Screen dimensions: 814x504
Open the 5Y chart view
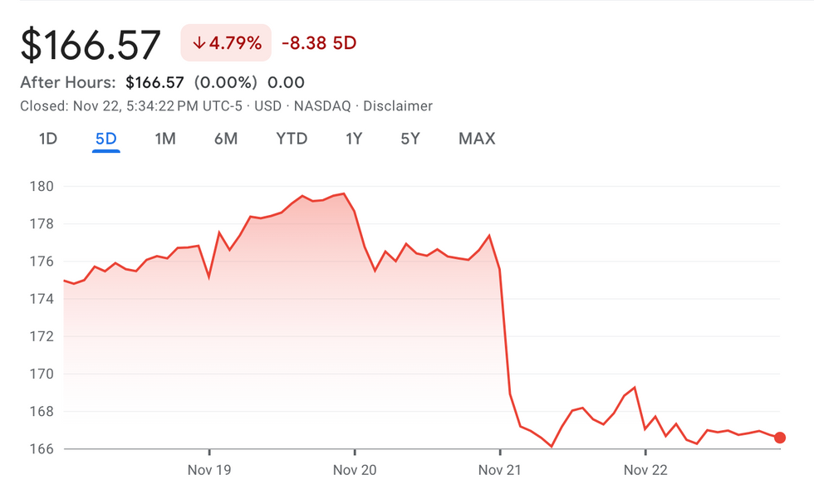[x=410, y=139]
